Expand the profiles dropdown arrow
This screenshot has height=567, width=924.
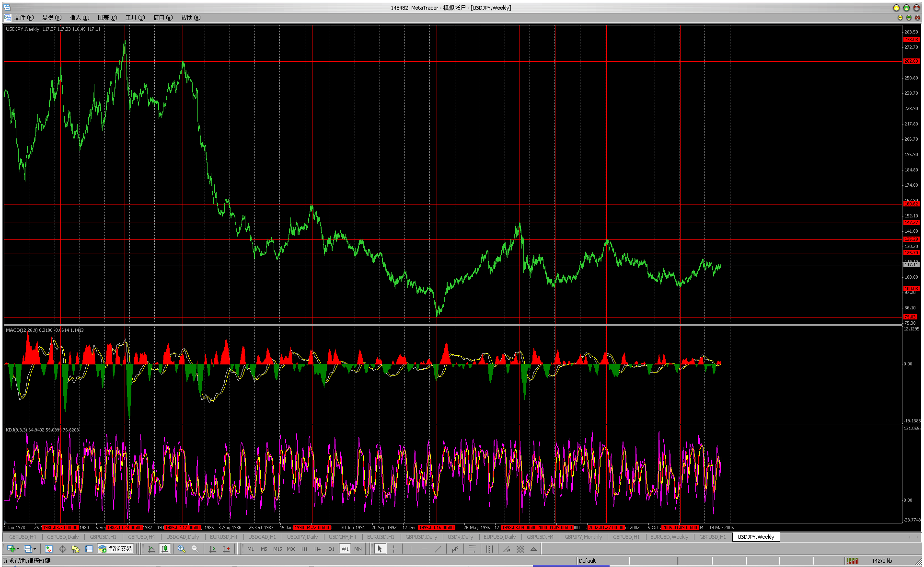coord(35,549)
